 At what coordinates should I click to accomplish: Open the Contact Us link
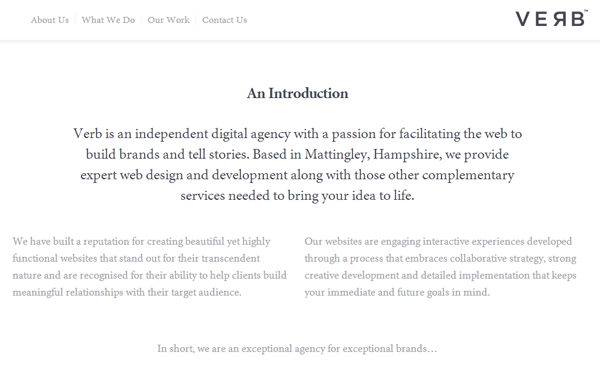(x=225, y=20)
